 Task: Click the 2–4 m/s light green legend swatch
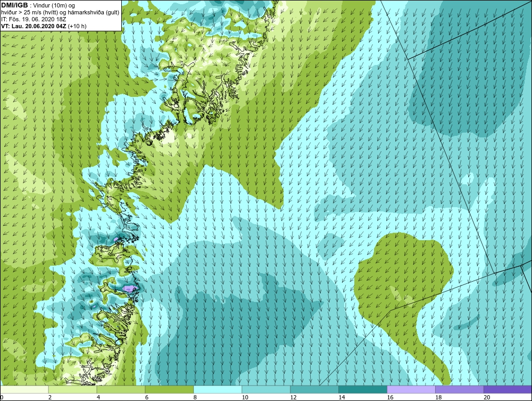[72, 389]
